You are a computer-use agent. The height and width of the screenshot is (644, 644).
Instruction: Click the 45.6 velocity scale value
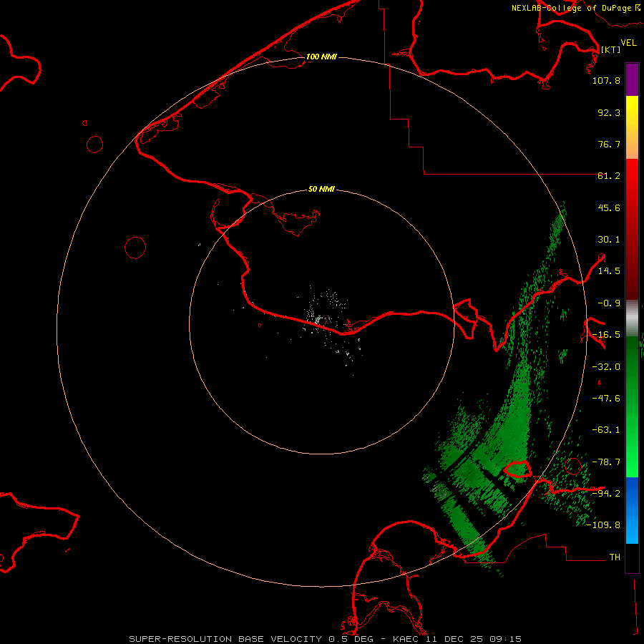[609, 208]
